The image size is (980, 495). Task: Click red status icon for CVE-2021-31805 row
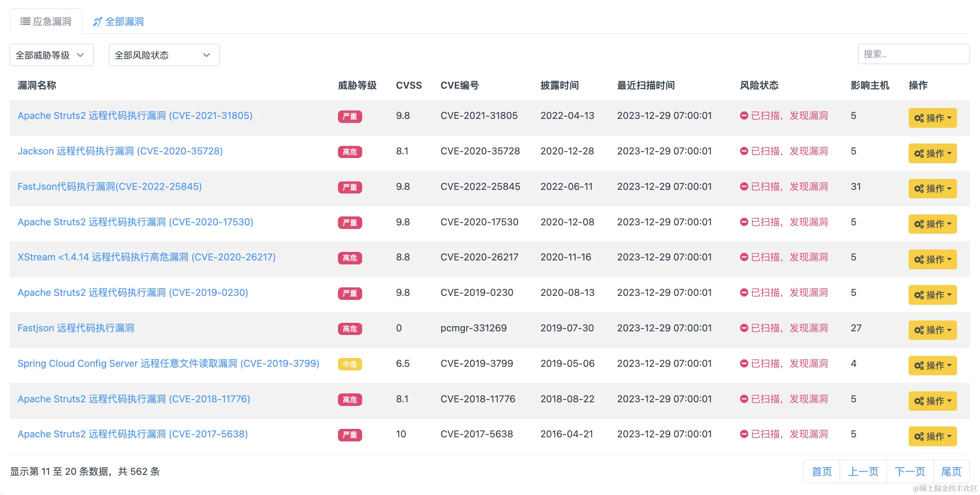(744, 116)
